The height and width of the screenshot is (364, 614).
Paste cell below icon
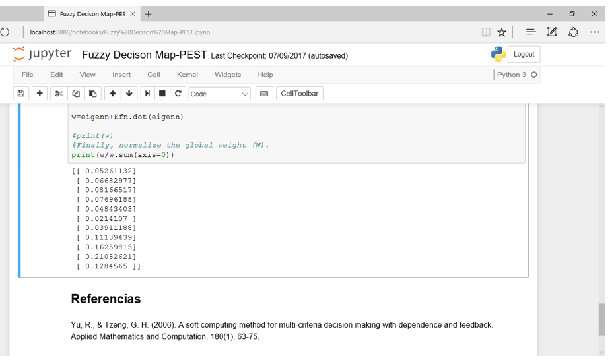[x=93, y=94]
